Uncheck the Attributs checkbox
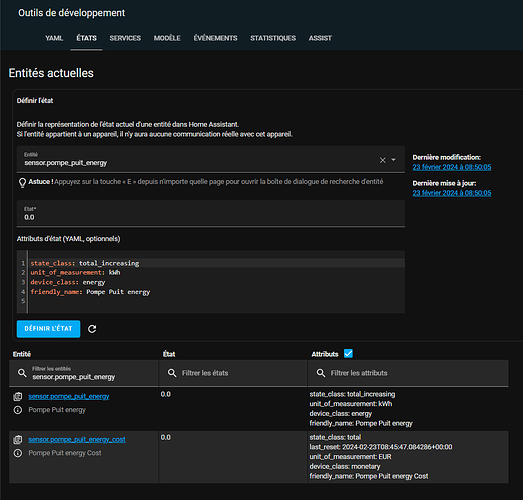Viewport: 523px width, 500px height. point(348,353)
